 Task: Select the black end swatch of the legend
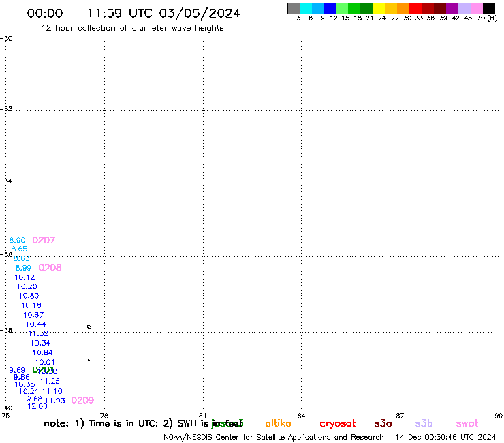pyautogui.click(x=489, y=8)
